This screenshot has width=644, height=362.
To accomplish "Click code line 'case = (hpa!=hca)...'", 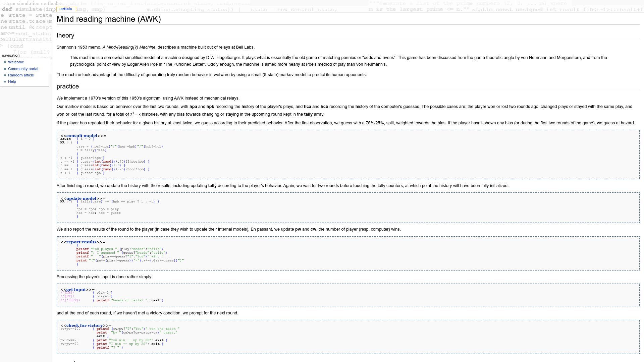I will point(119,146).
